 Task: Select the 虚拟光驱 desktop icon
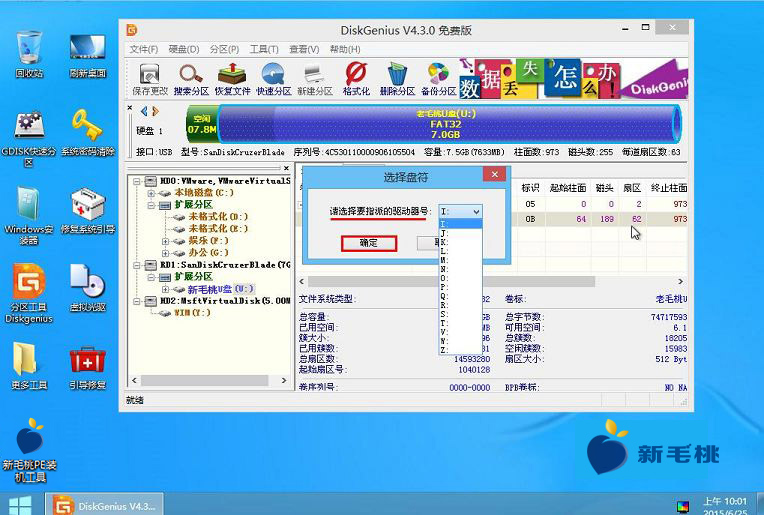88,288
